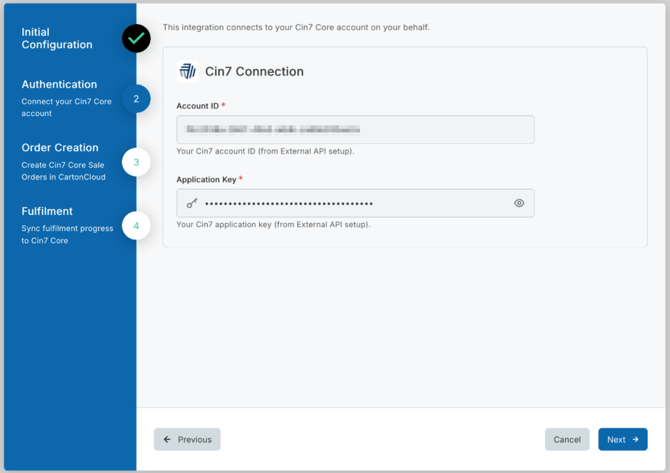This screenshot has width=670, height=473.
Task: Go back with the Previous button
Action: click(x=187, y=439)
